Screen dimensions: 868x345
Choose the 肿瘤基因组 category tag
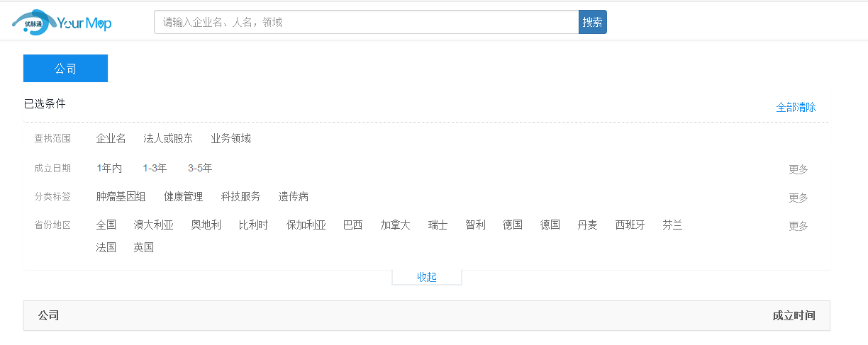pyautogui.click(x=121, y=197)
